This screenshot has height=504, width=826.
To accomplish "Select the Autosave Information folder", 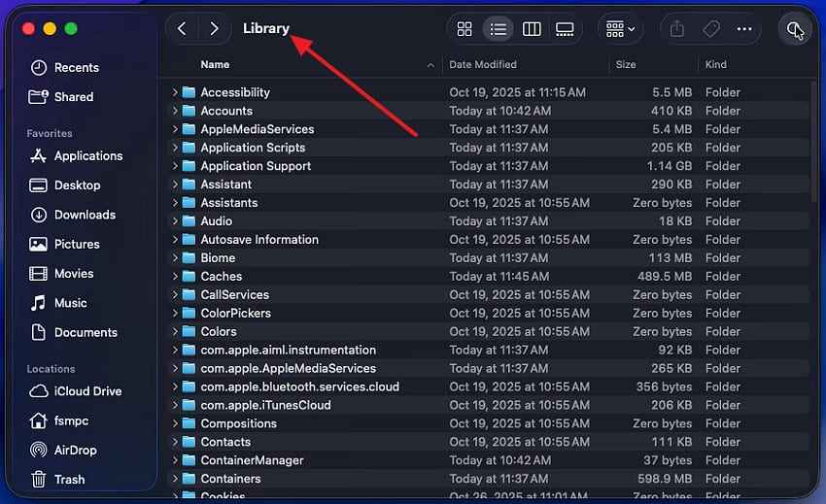I will tap(489, 240).
